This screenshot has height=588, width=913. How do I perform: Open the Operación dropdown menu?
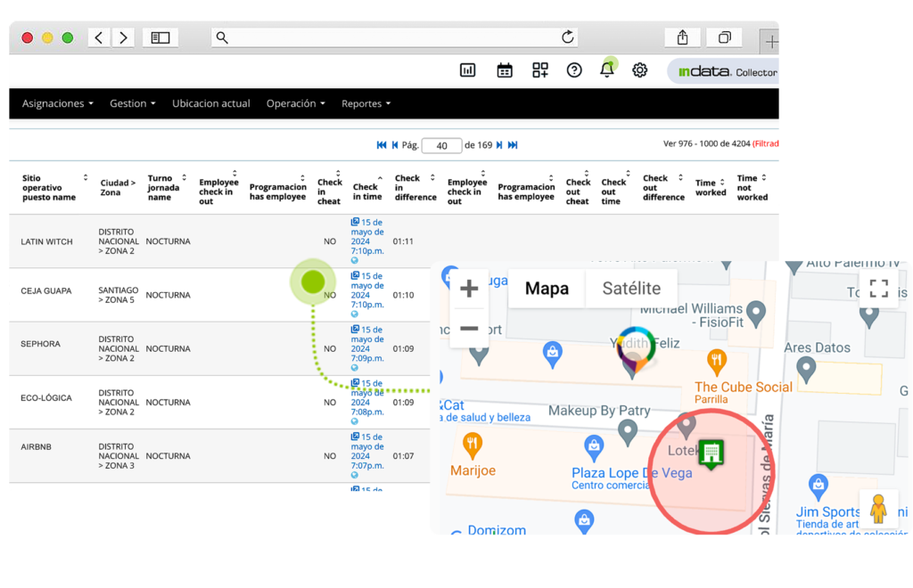(295, 103)
